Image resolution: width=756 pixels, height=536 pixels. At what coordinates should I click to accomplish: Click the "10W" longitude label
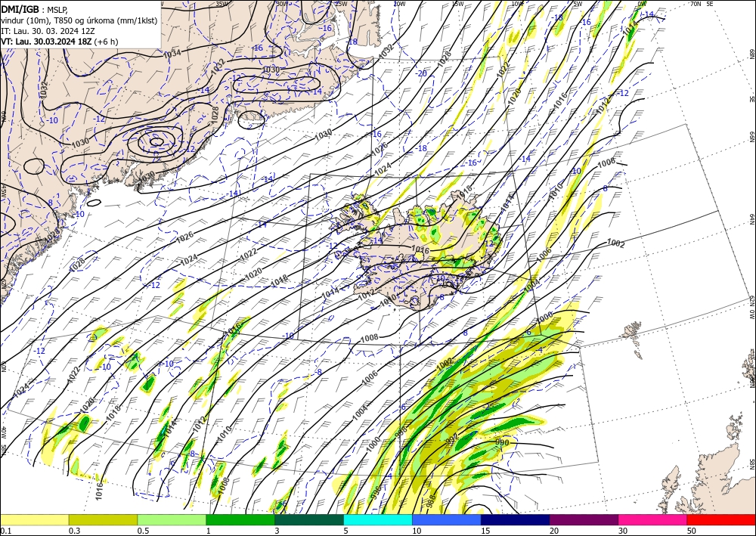click(517, 3)
